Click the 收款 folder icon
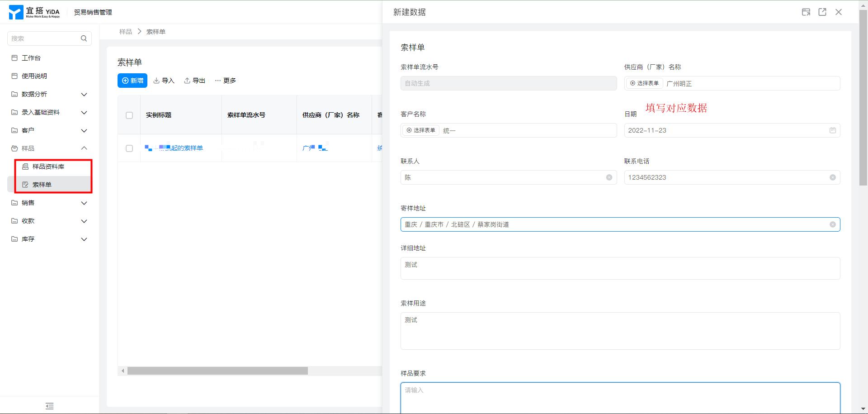This screenshot has height=414, width=868. point(14,221)
